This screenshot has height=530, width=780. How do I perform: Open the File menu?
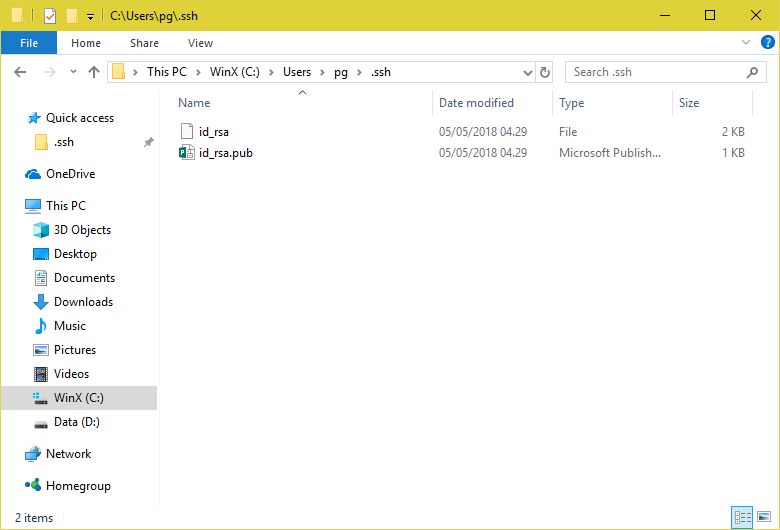tap(29, 43)
